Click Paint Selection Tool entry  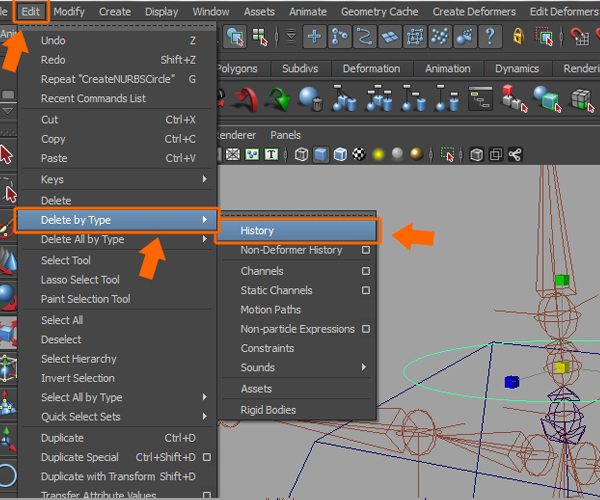[x=117, y=299]
